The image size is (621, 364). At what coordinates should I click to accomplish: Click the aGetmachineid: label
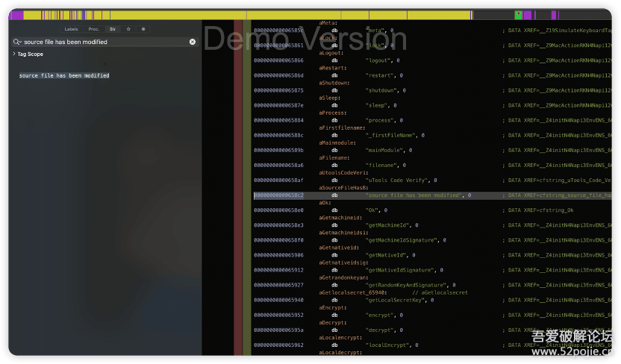[x=340, y=218]
